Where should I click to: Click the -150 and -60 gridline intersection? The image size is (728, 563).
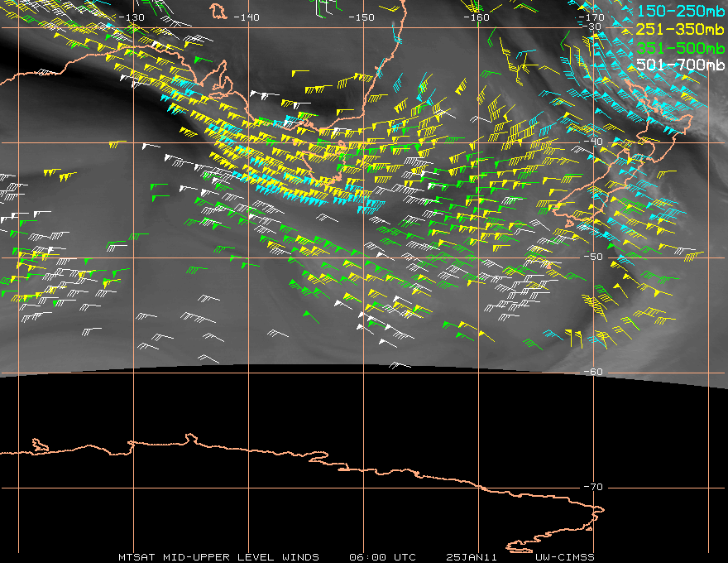point(364,373)
